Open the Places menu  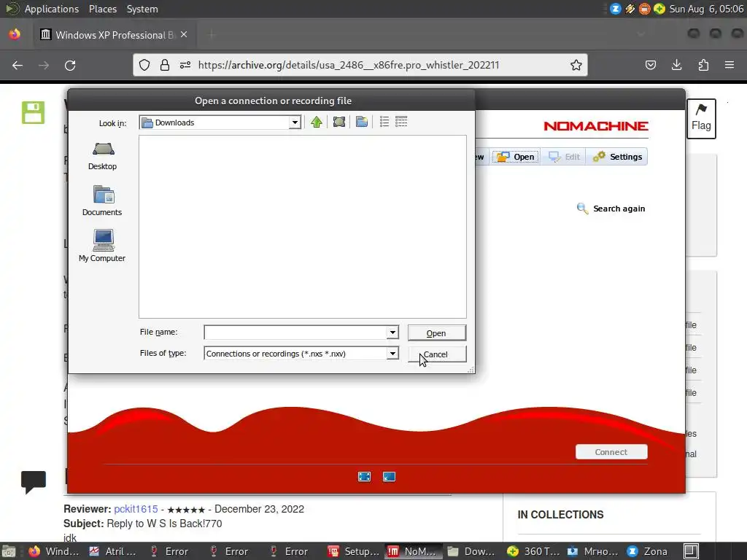pyautogui.click(x=103, y=9)
